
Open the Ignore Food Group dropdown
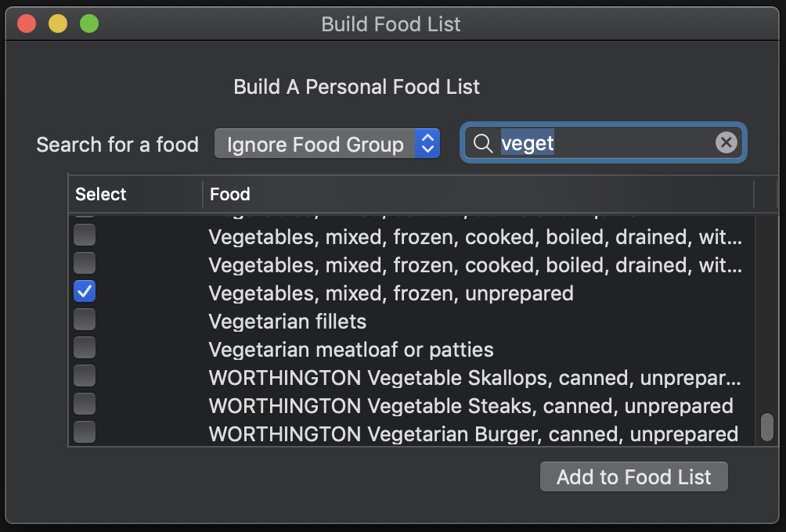coord(326,144)
